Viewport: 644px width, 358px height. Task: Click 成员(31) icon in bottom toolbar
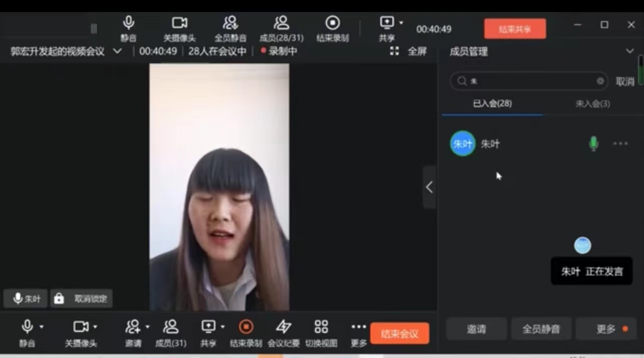(171, 327)
